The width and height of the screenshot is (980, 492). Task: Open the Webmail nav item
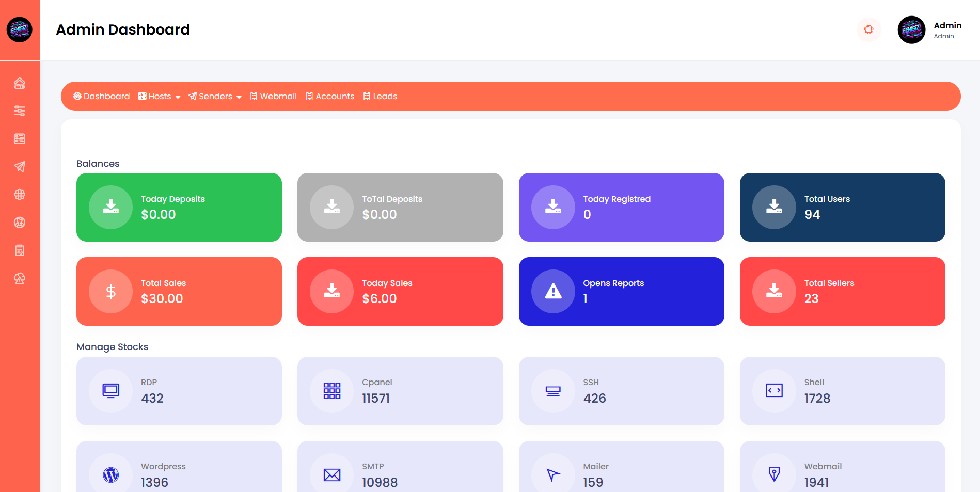point(273,97)
